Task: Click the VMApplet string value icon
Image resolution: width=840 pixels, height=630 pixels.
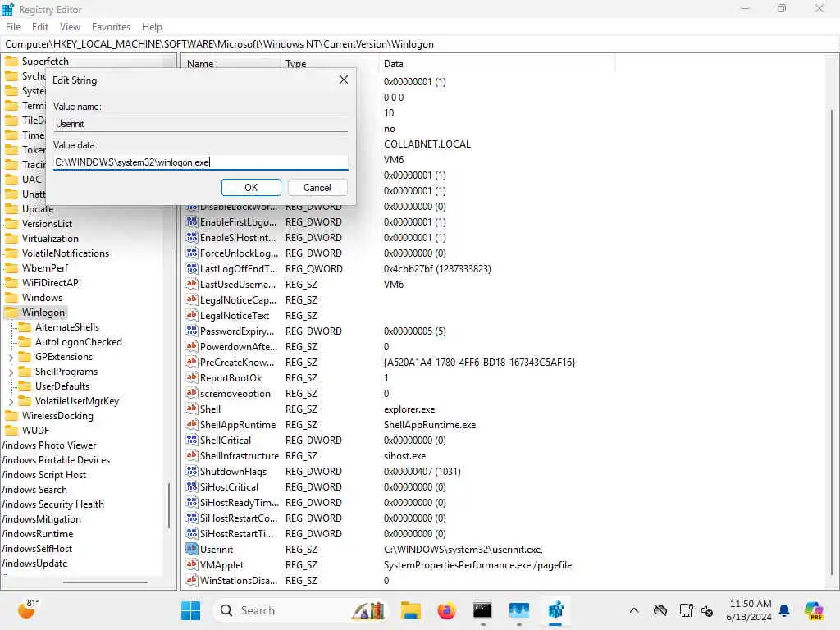Action: pos(192,564)
